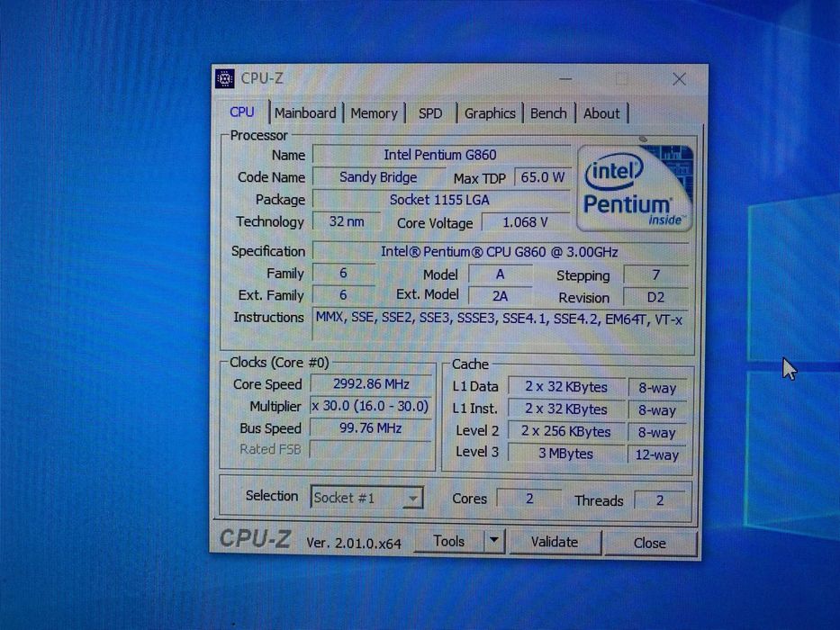Open the Memory tab

pyautogui.click(x=374, y=113)
